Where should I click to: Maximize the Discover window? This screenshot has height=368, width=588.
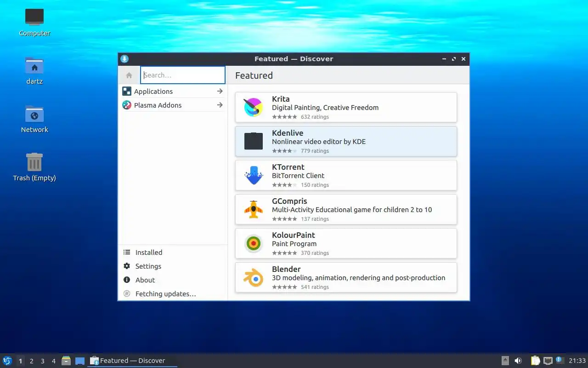click(454, 59)
